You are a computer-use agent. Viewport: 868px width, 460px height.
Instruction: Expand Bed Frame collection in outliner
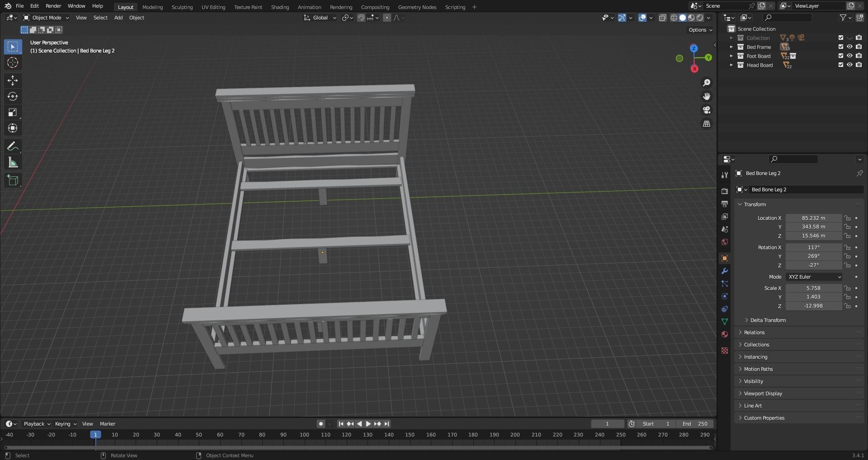point(731,47)
